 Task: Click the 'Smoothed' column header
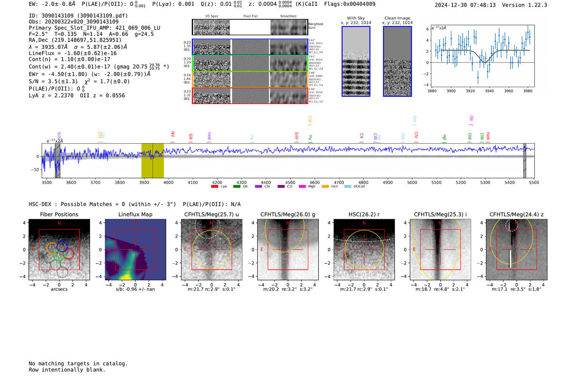coord(288,16)
